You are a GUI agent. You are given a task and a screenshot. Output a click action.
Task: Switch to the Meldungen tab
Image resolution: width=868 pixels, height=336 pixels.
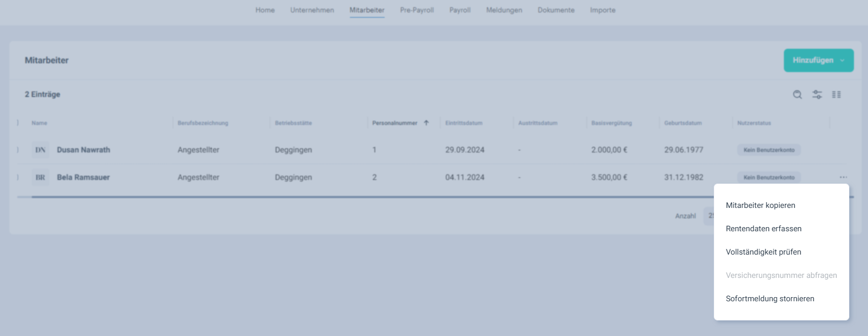coord(504,10)
